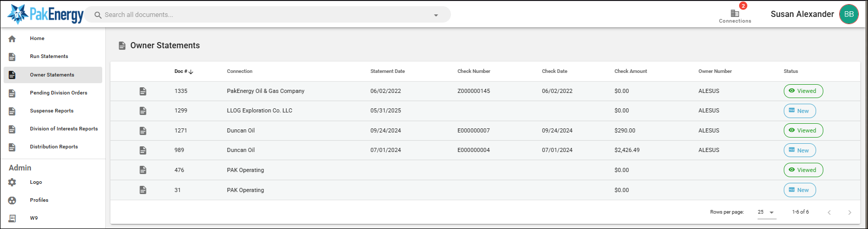
Task: Sort by the Check Date column header
Action: pos(555,71)
